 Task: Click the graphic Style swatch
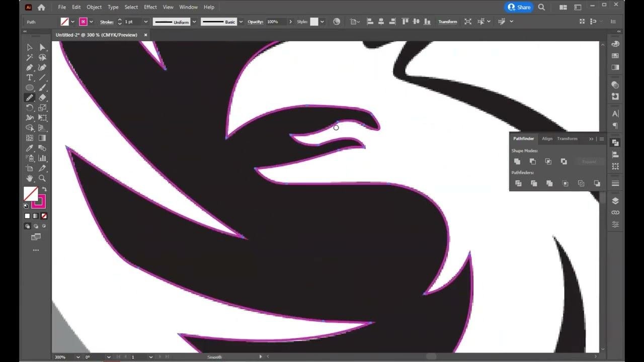(x=314, y=22)
